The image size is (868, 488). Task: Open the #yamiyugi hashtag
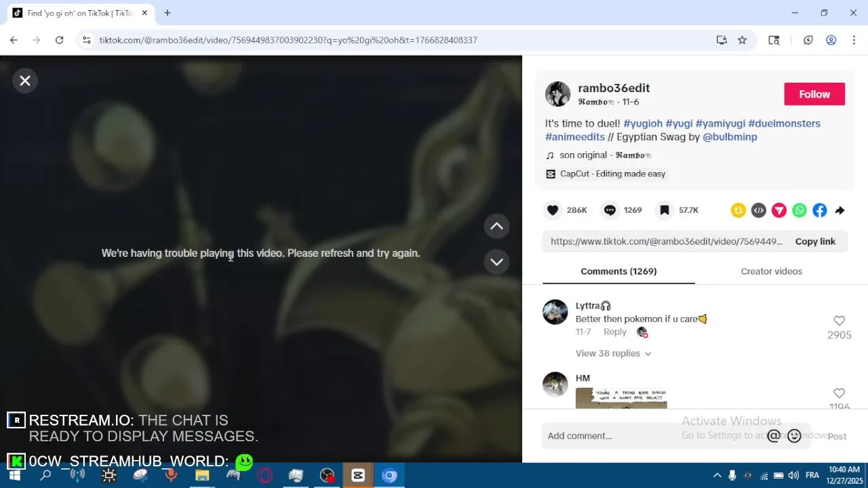[x=720, y=123]
